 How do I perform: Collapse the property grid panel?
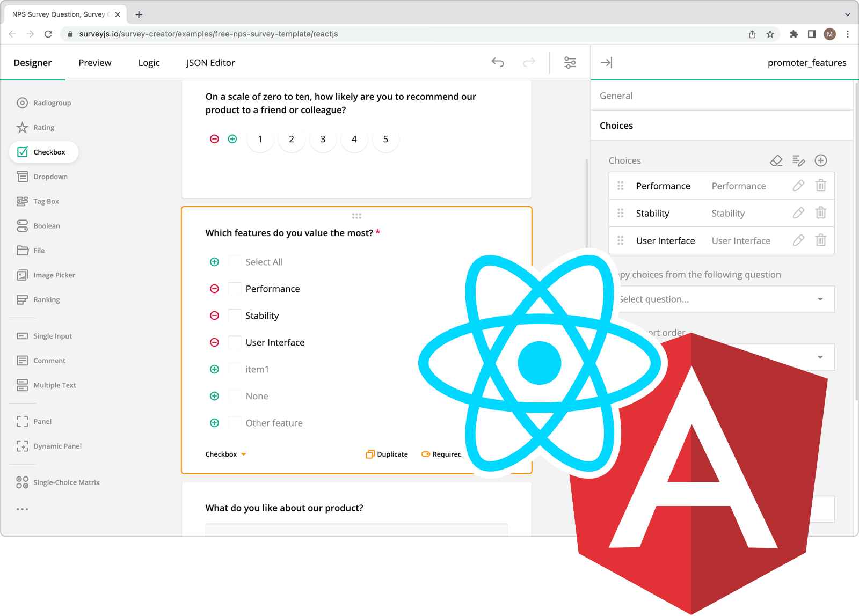click(607, 63)
